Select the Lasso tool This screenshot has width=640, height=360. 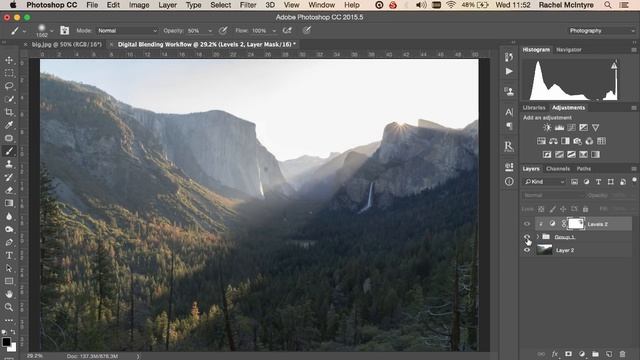[9, 86]
